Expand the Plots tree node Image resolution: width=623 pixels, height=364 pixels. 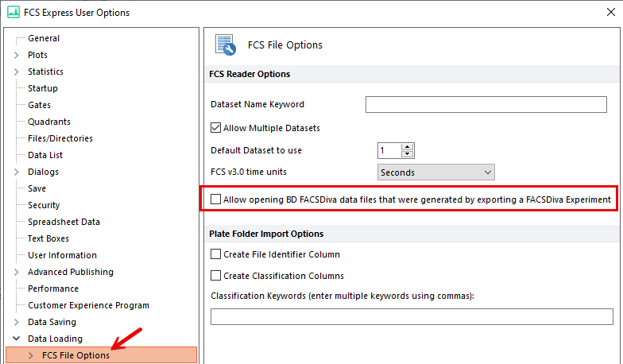[17, 55]
